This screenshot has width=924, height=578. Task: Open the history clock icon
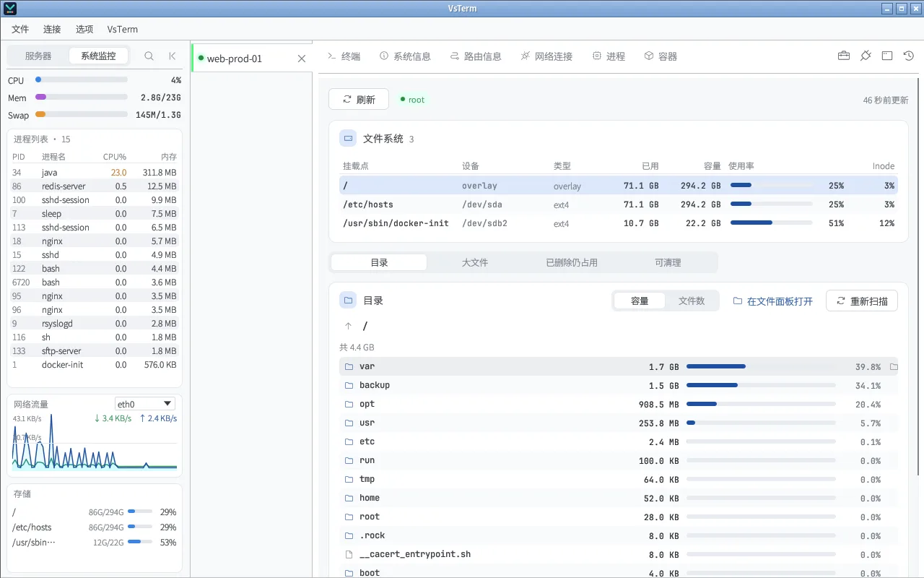(x=909, y=56)
